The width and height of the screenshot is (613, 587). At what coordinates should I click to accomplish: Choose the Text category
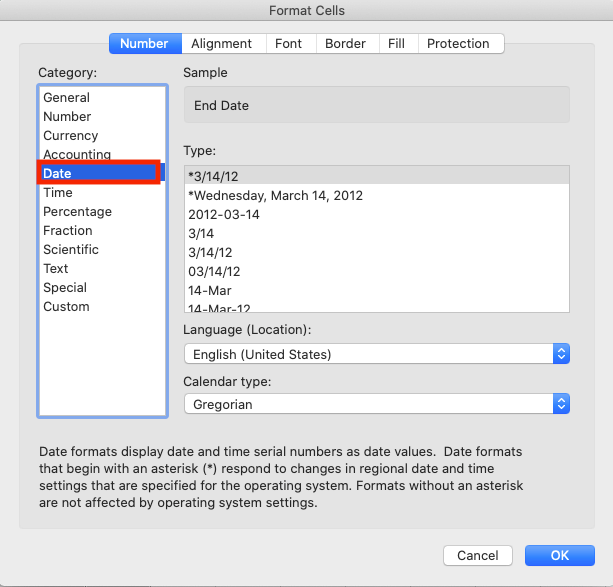(56, 269)
